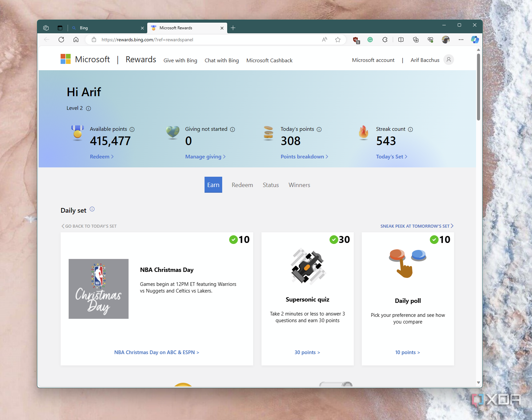Open Browser essentials heart icon

pyautogui.click(x=430, y=40)
